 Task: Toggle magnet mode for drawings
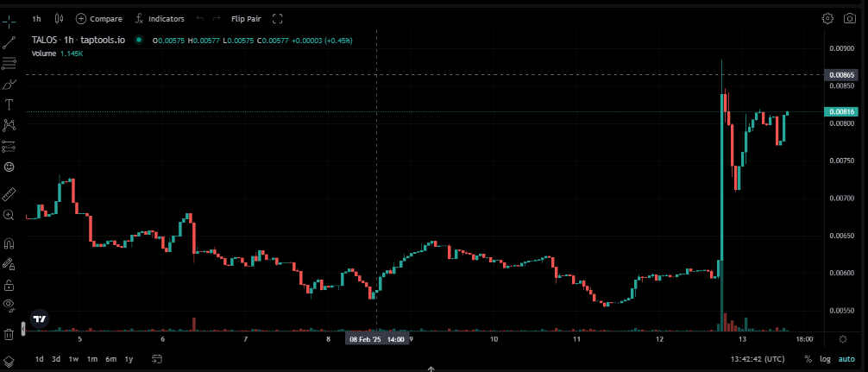[9, 243]
